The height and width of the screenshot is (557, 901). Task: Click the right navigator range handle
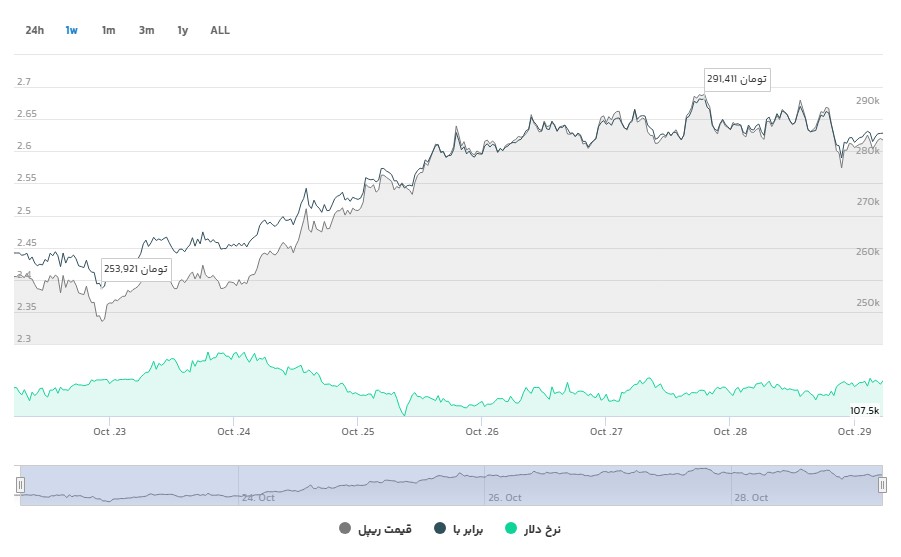(882, 485)
